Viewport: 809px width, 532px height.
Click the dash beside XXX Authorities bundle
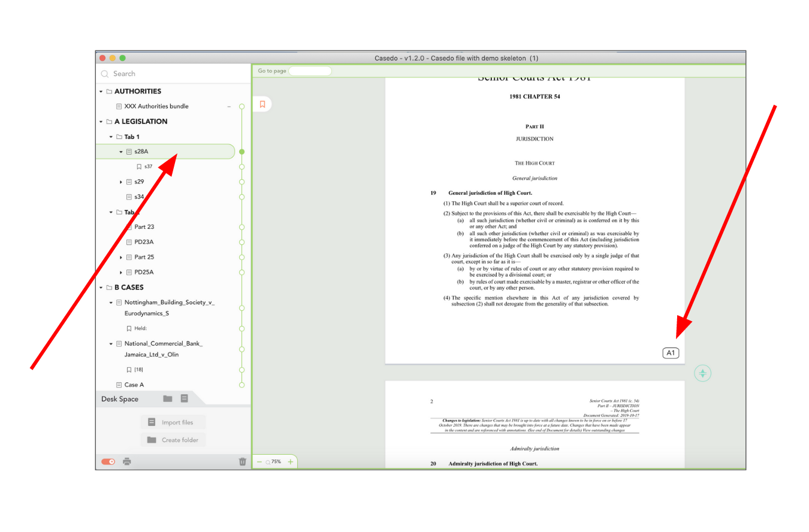pos(229,107)
